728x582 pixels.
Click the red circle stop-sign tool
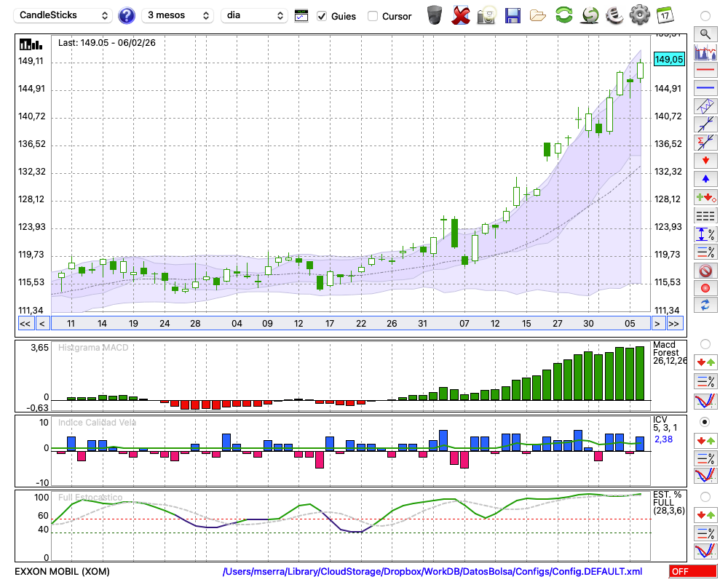click(705, 270)
